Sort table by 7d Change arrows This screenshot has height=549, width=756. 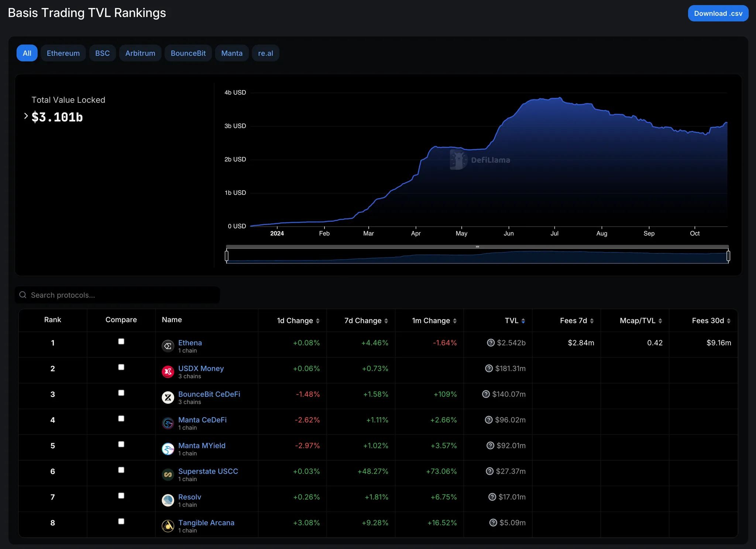(x=386, y=321)
